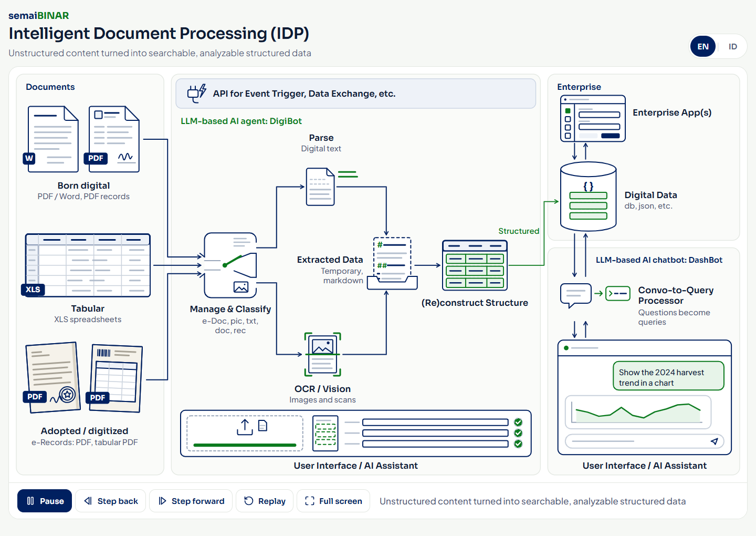Image resolution: width=756 pixels, height=536 pixels.
Task: Click the Step forward button
Action: tap(191, 501)
